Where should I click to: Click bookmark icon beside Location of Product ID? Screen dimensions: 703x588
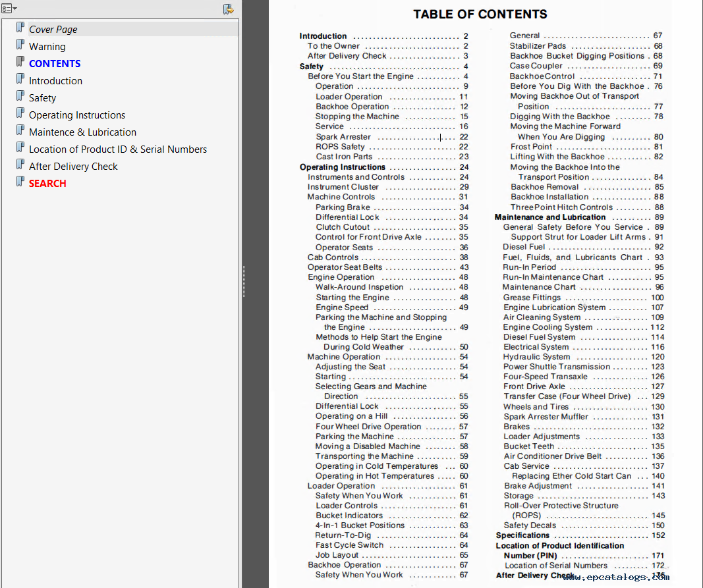coord(20,148)
